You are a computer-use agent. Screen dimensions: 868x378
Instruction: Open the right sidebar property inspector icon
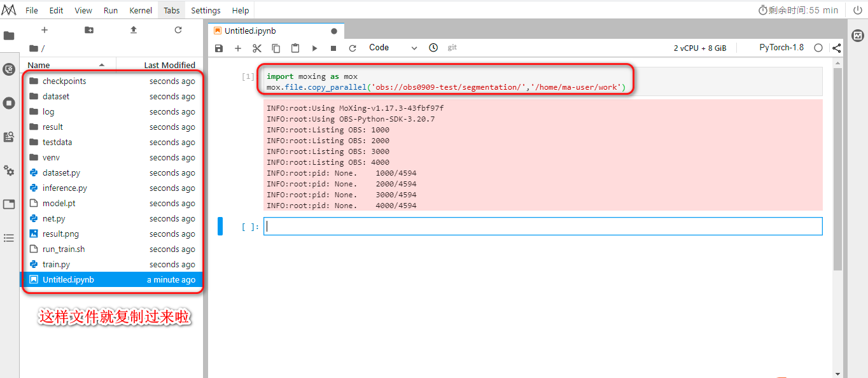coord(858,34)
